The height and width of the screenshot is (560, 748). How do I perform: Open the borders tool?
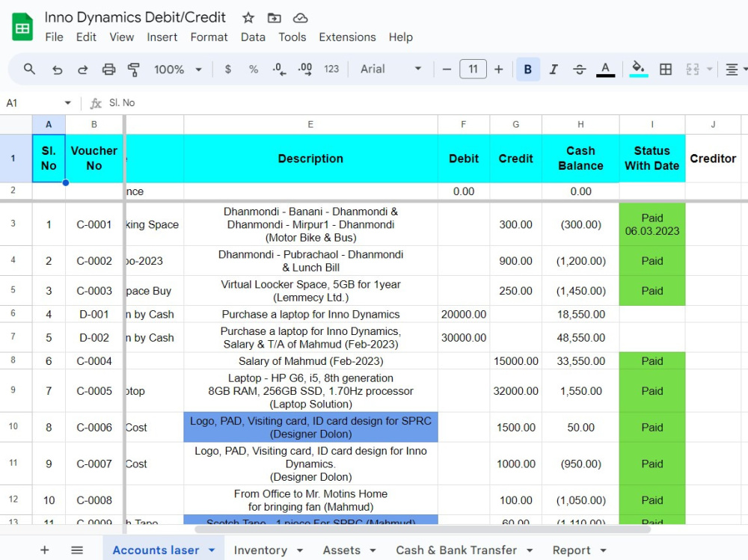pos(666,70)
